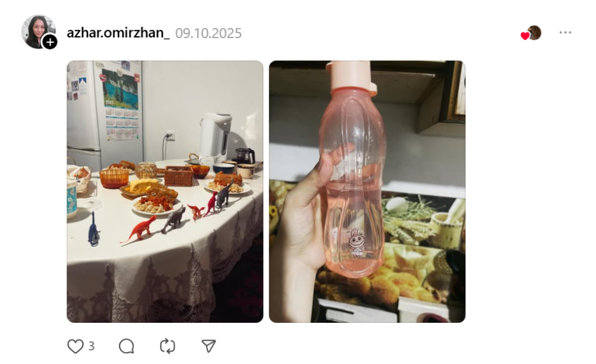This screenshot has width=596, height=364.
Task: Click the cartoon sticker on the bottle
Action: (x=356, y=244)
